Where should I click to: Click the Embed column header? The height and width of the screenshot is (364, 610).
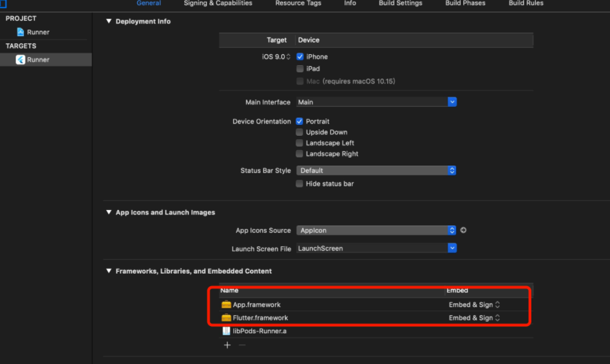[x=457, y=291]
